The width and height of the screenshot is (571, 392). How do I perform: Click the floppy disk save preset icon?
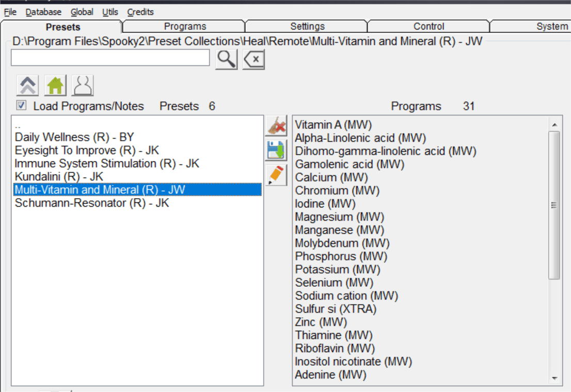click(276, 150)
